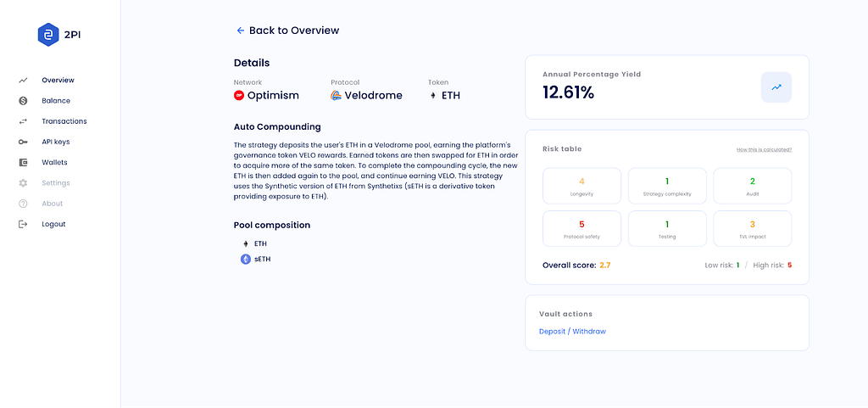Click the Wallets icon in sidebar

tap(23, 162)
